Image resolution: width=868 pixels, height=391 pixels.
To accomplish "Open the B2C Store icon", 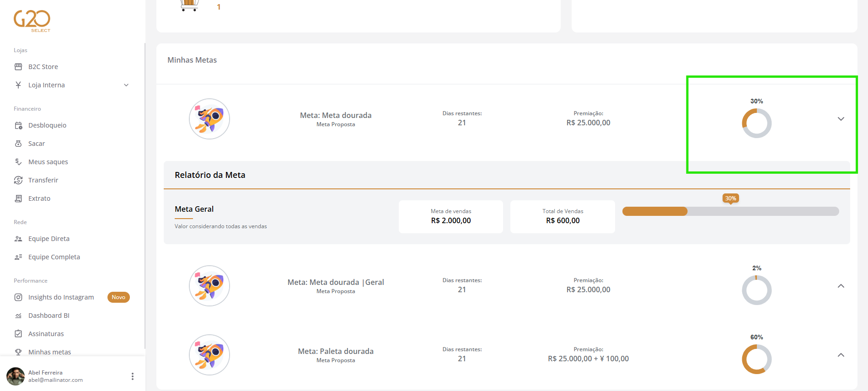I will [x=18, y=67].
